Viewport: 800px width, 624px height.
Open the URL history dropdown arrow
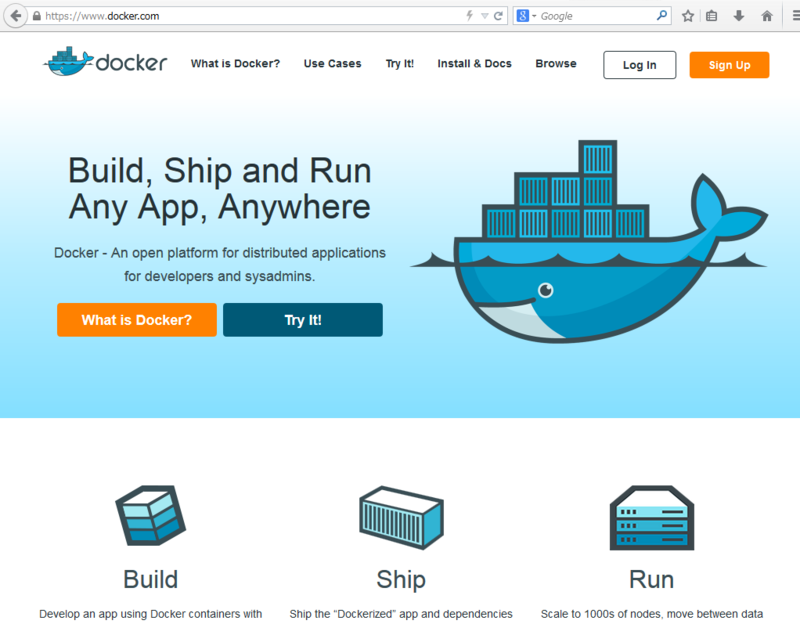click(485, 16)
